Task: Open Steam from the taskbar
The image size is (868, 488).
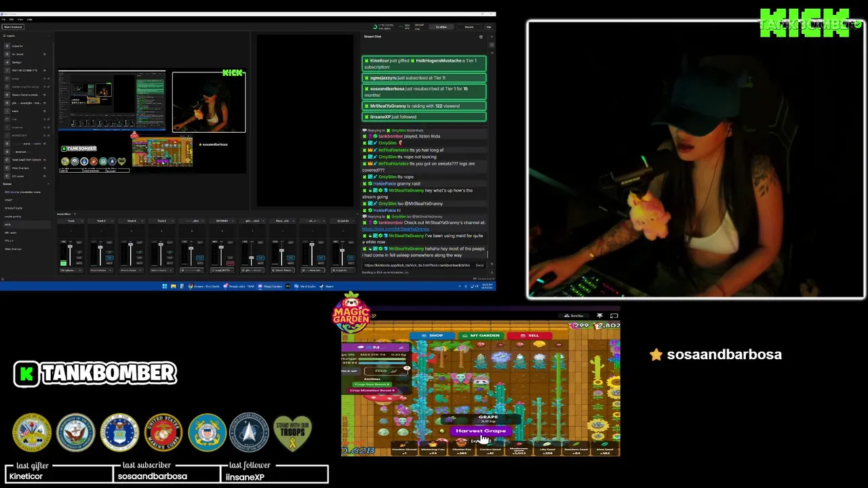Action: (x=326, y=286)
